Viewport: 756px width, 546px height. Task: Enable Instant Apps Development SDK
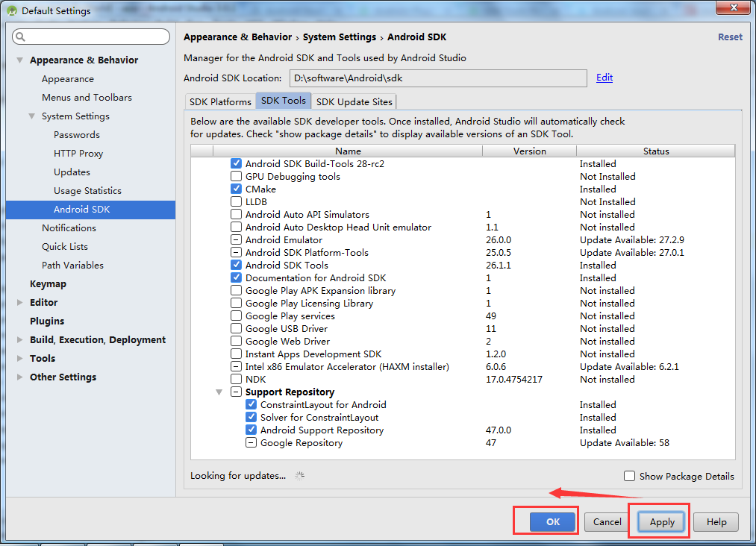point(237,354)
